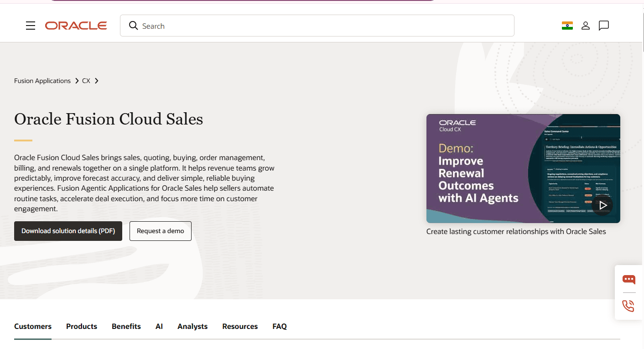Select the Customers tab
This screenshot has height=349, width=644.
pyautogui.click(x=33, y=326)
